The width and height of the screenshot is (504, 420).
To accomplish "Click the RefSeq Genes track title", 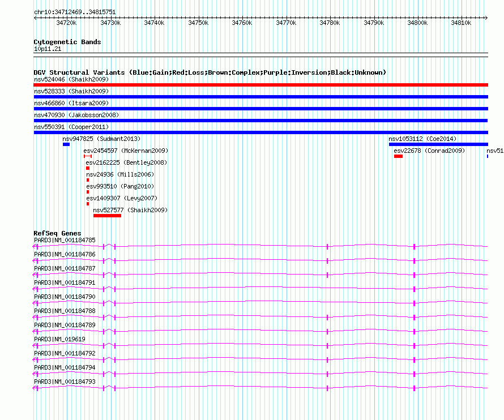I will click(57, 233).
